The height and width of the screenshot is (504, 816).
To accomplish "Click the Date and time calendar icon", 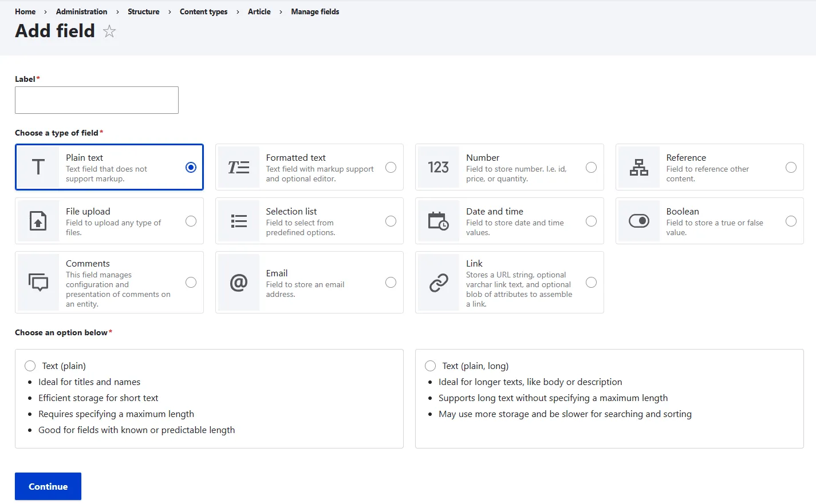I will [x=439, y=221].
